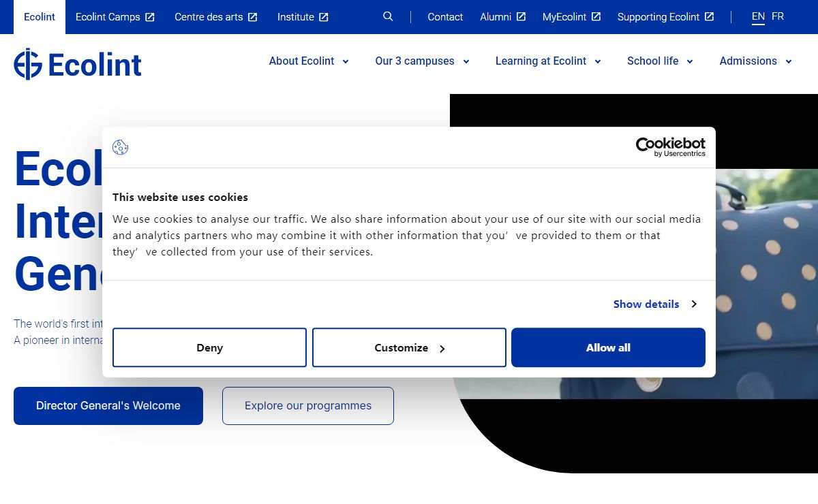Switch language to FR
The image size is (818, 504).
pyautogui.click(x=778, y=16)
